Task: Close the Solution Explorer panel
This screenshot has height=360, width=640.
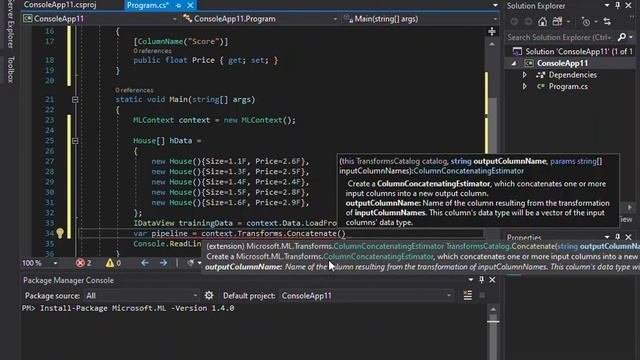Action: [x=629, y=5]
